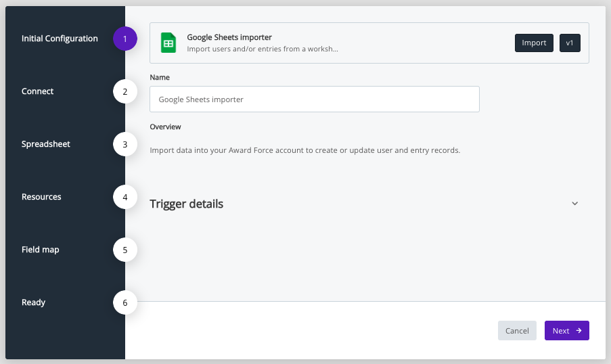Focus the Name input field
This screenshot has height=364, width=611.
315,99
